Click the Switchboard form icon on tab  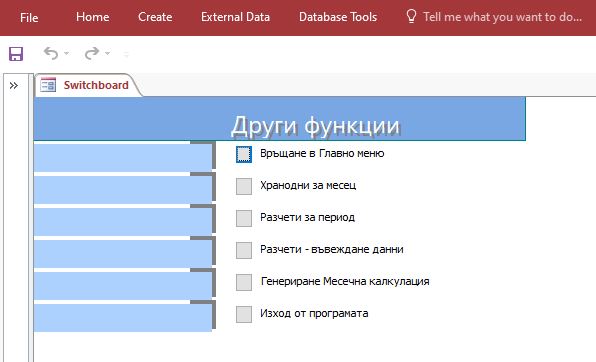(x=48, y=85)
